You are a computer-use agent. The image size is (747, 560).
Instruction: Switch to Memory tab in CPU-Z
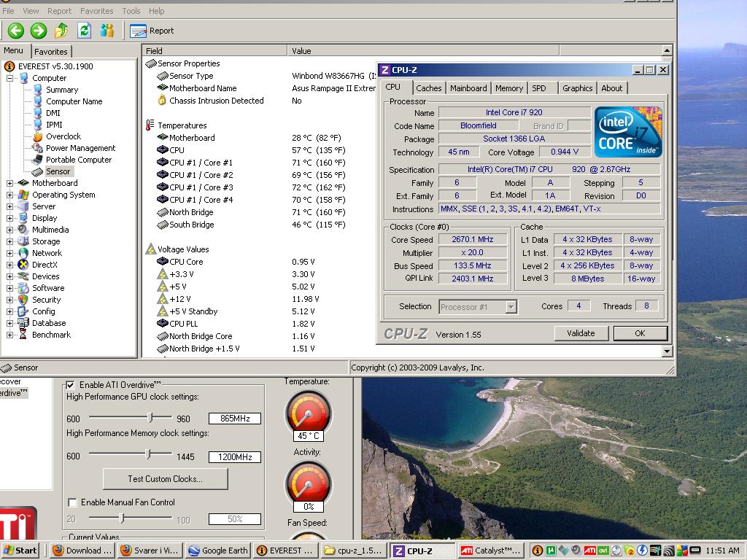coord(508,88)
